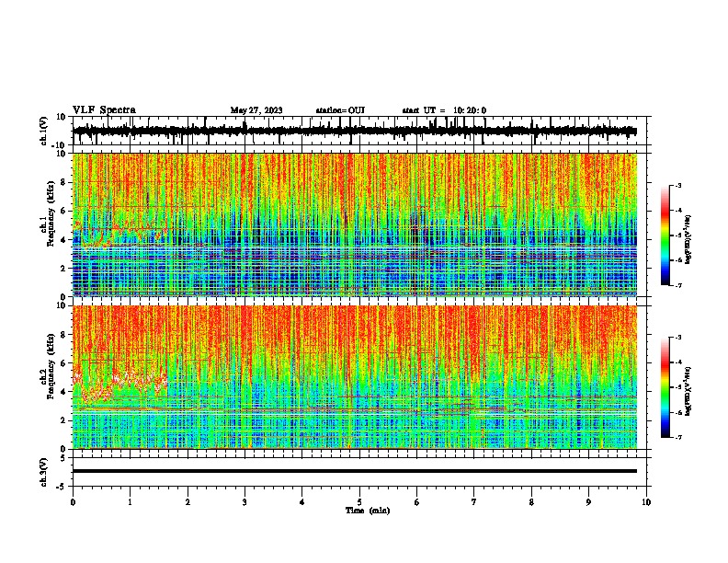
Task: Click the ch.1 color scale units label
Action: pos(688,240)
